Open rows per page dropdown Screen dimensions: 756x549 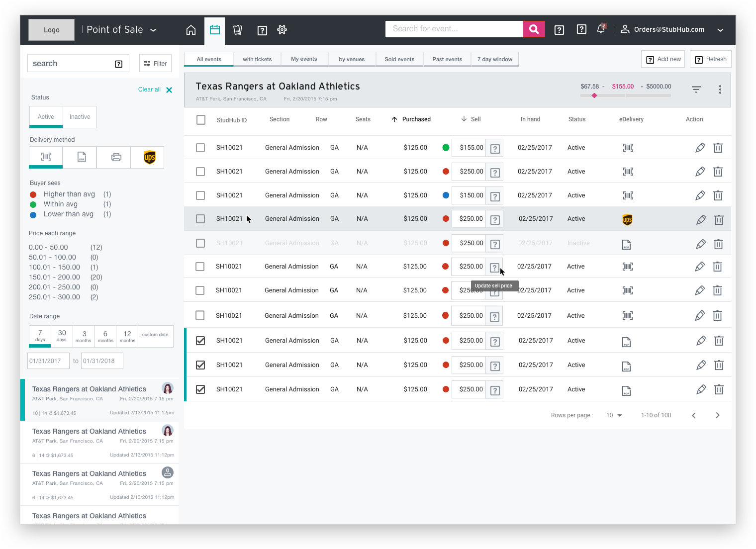(x=615, y=415)
